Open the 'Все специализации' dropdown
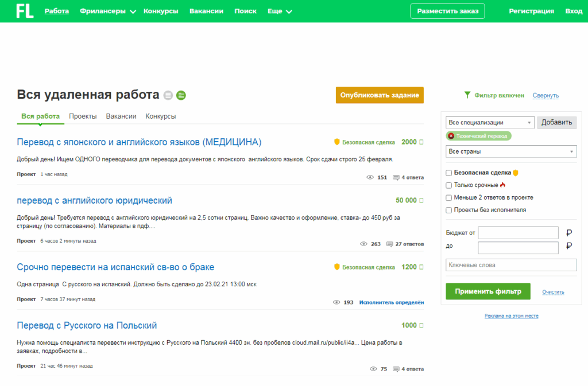The height and width of the screenshot is (386, 588). click(x=490, y=123)
